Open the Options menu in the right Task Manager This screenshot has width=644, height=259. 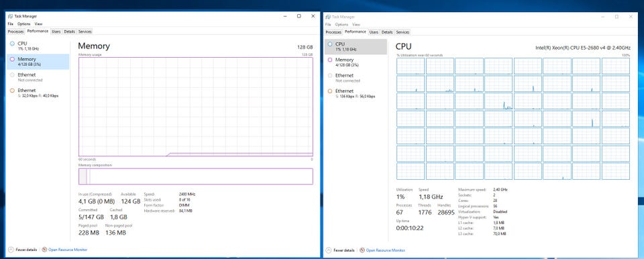341,24
